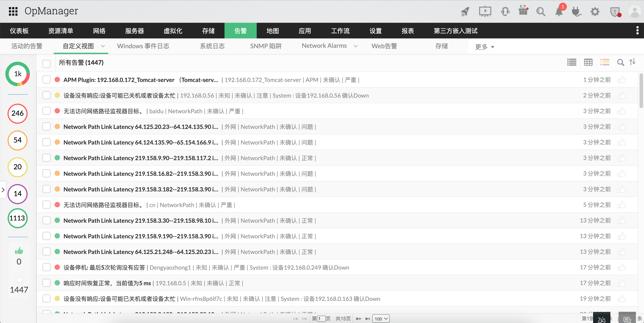Select all alarms via header checkbox
The image size is (644, 323).
click(x=47, y=64)
